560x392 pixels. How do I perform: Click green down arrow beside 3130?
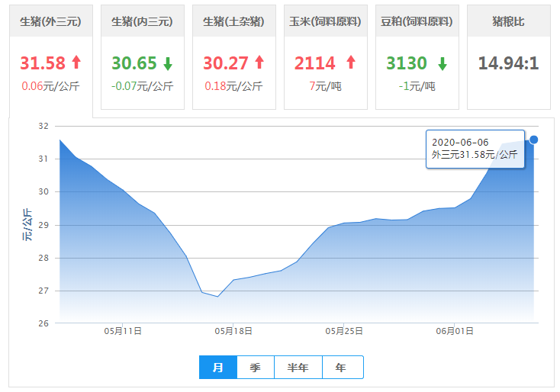443,63
